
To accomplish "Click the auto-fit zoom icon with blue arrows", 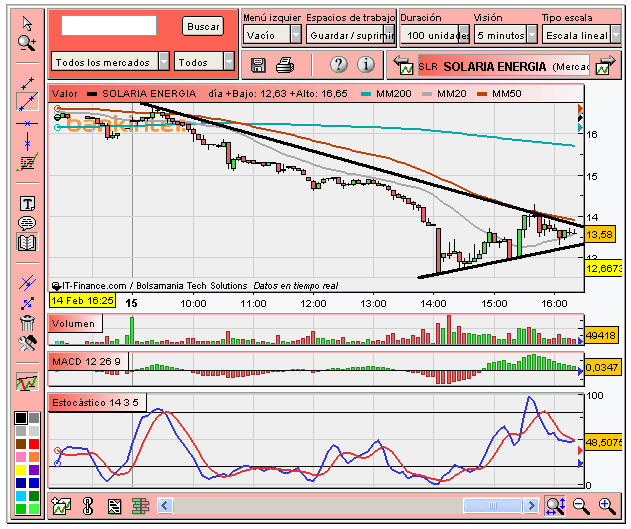I will tap(555, 506).
